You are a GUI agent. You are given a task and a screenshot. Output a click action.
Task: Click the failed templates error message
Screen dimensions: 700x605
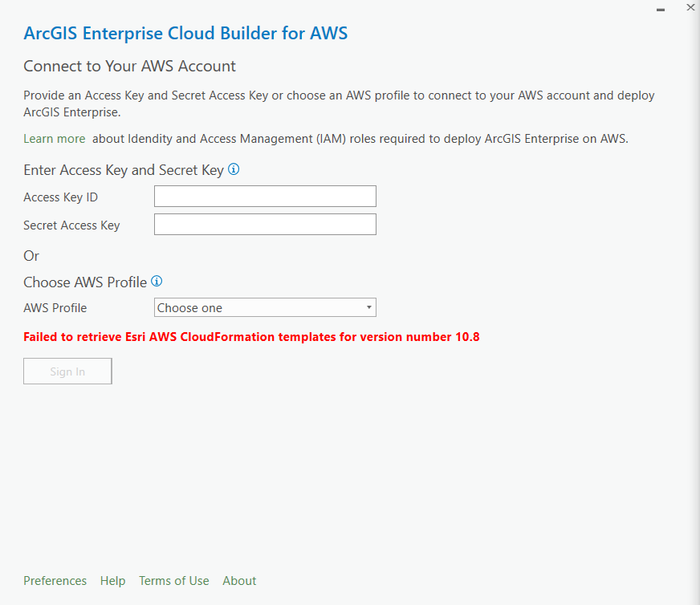click(251, 337)
